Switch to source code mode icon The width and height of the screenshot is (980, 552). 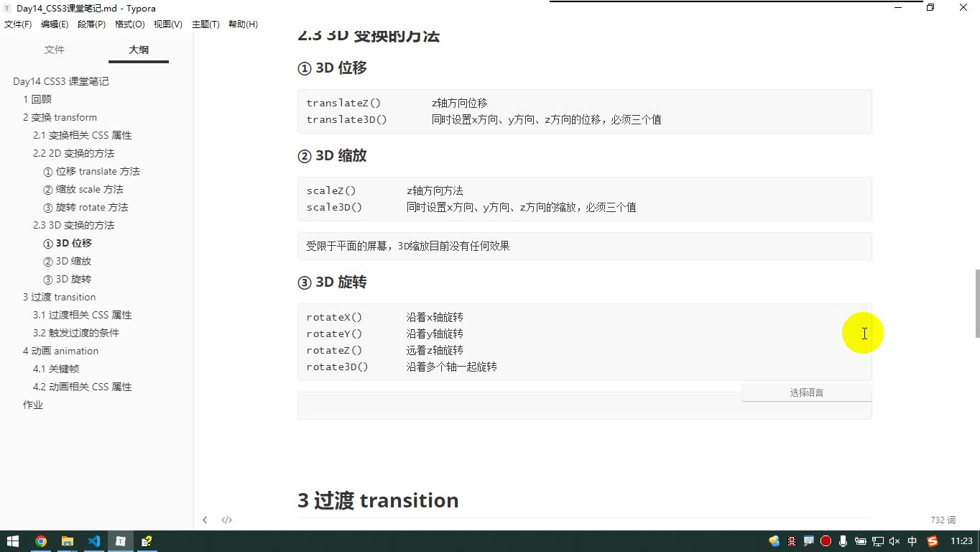226,520
